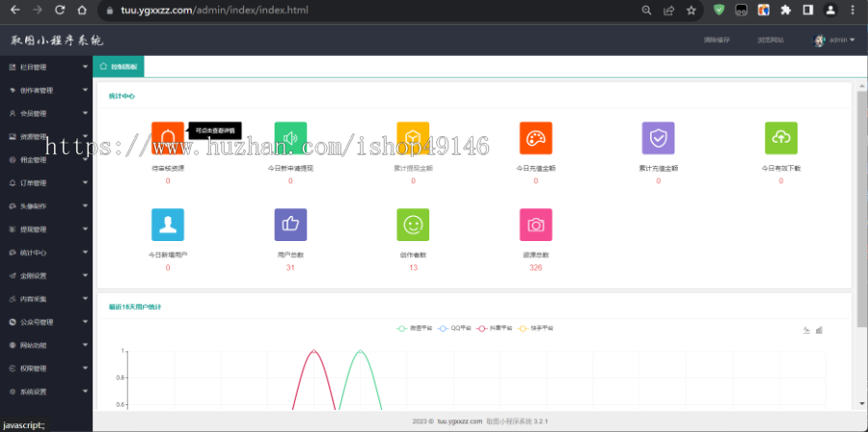This screenshot has height=432, width=868.
Task: Open the extensions puzzle icon
Action: coord(785,10)
